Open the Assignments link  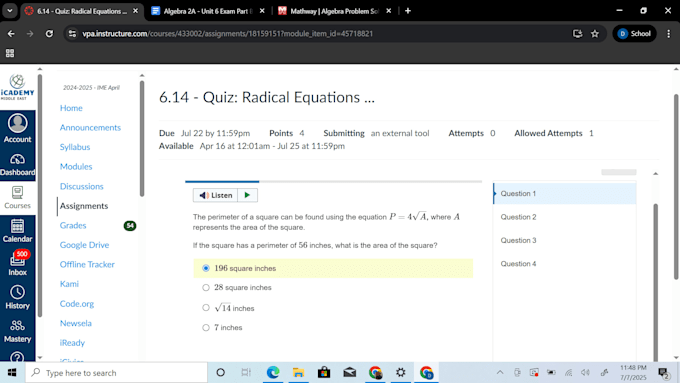[x=84, y=206]
